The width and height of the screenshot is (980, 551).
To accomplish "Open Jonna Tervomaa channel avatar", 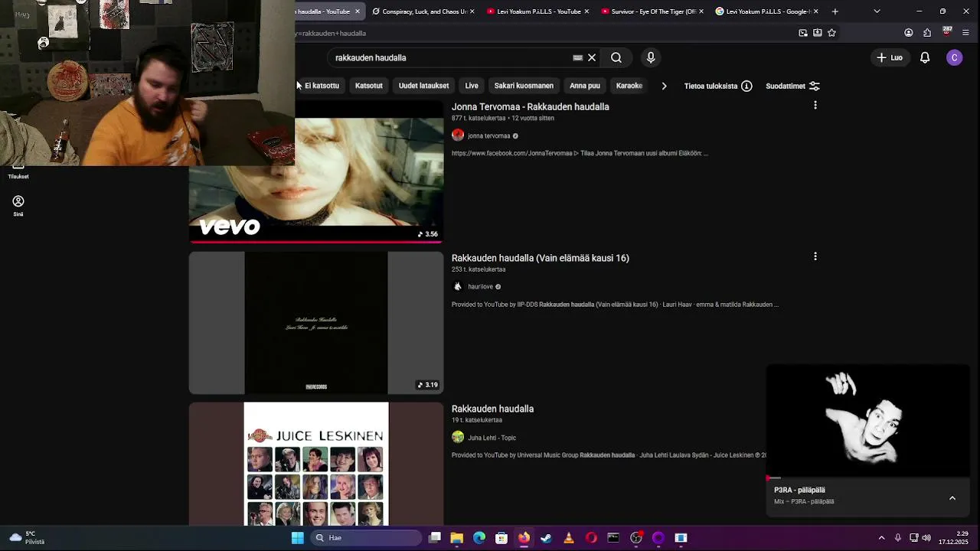I will point(458,135).
